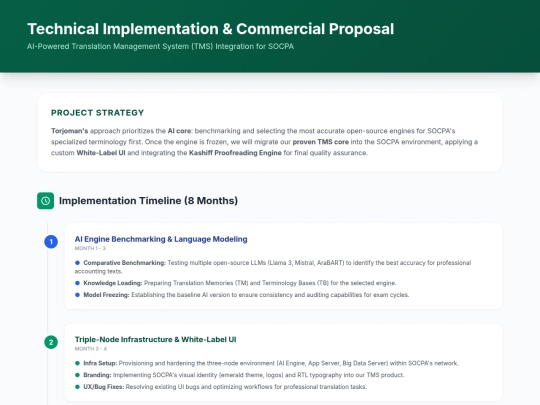Select timeline step marker number 2
The width and height of the screenshot is (540, 405).
[51, 342]
